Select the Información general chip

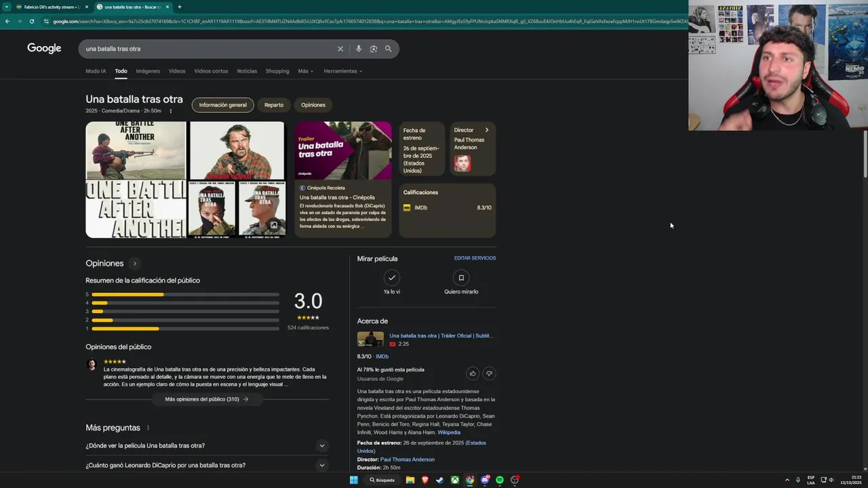222,105
